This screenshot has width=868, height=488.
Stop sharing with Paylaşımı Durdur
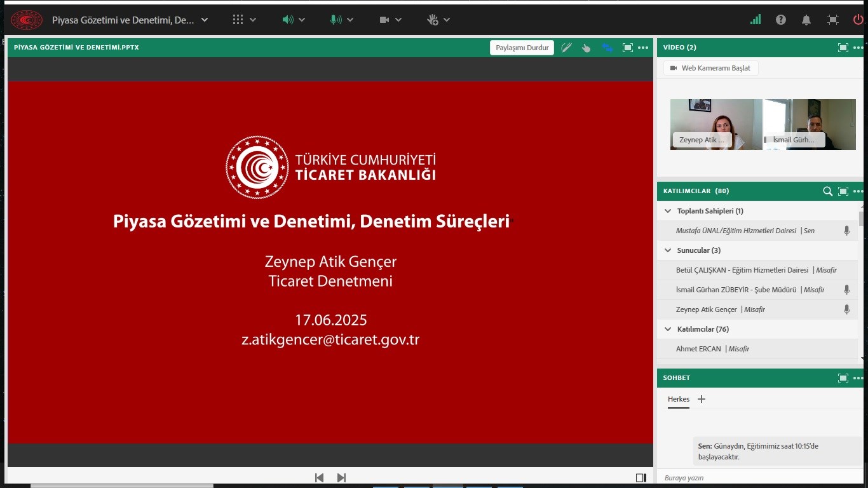coord(522,48)
